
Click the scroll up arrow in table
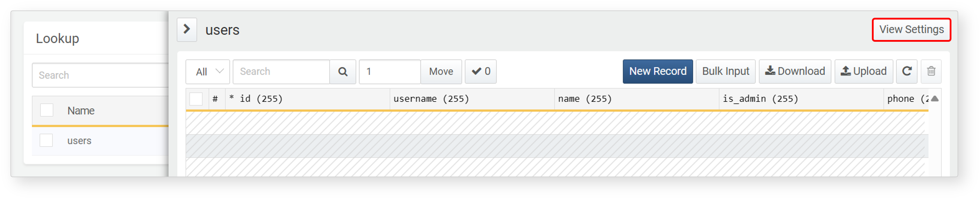click(x=934, y=99)
